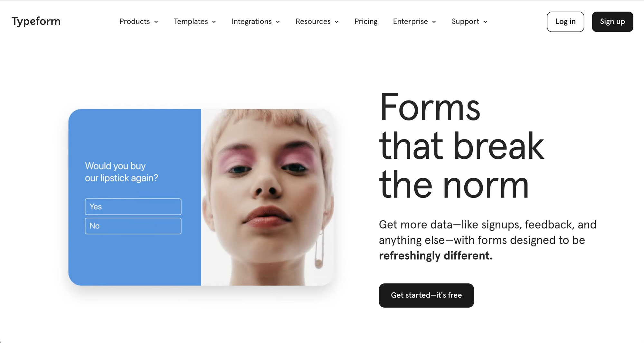Click the Typeform logo

coord(36,22)
